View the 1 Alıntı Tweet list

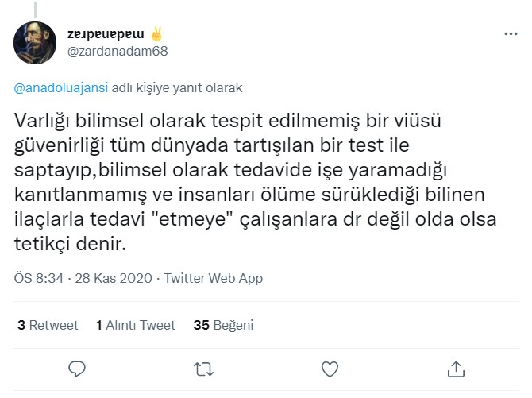(136, 325)
